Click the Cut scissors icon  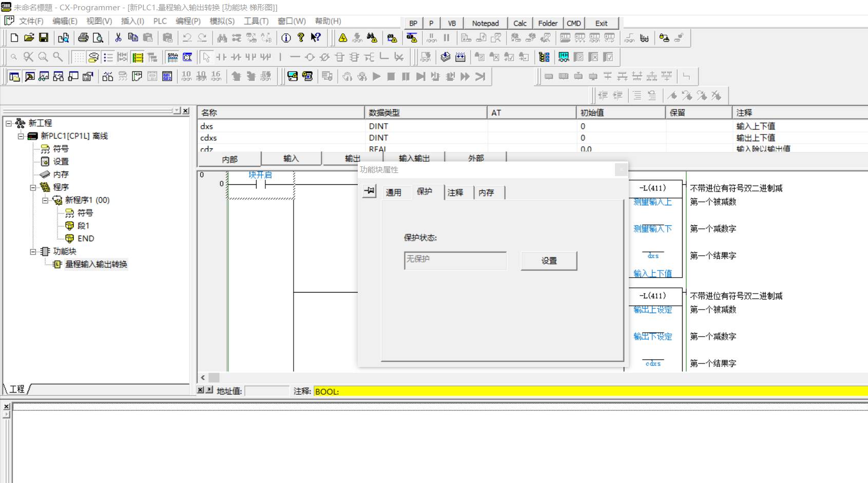click(x=118, y=38)
